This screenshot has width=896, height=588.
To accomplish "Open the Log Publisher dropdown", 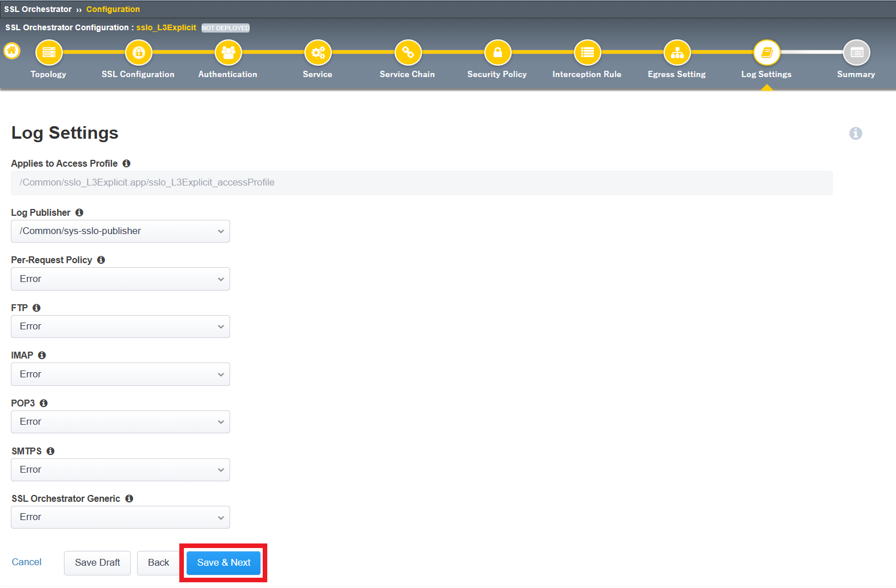I will pos(120,231).
